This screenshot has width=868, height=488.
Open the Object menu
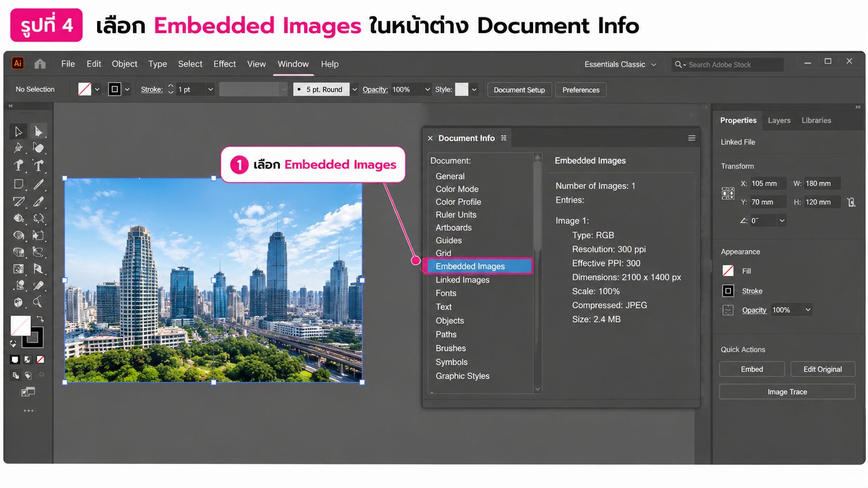pyautogui.click(x=125, y=64)
